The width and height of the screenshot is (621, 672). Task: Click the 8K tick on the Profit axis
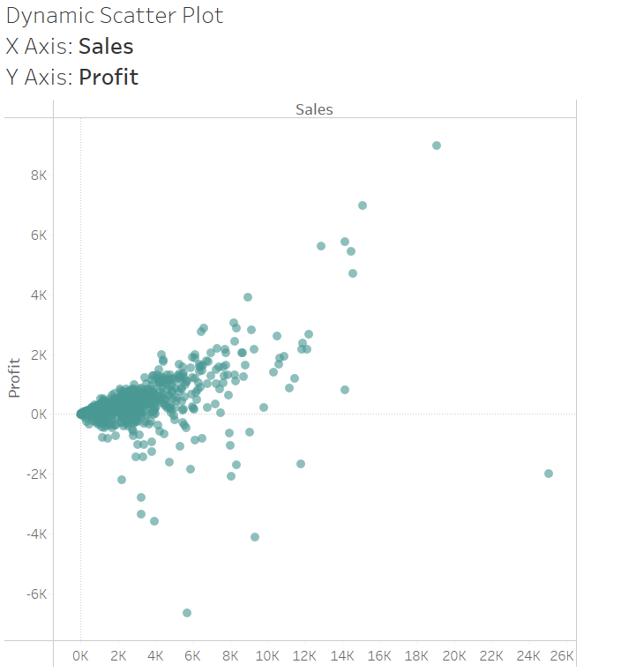click(x=39, y=175)
